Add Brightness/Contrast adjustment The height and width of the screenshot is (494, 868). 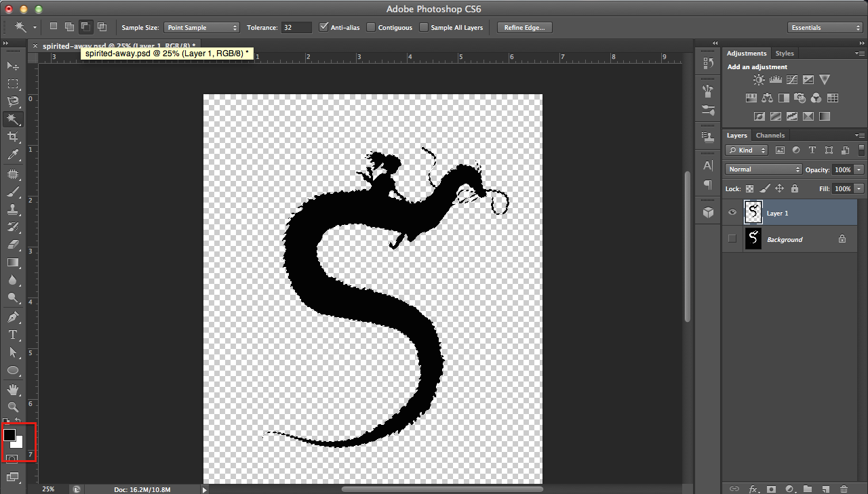[x=759, y=80]
